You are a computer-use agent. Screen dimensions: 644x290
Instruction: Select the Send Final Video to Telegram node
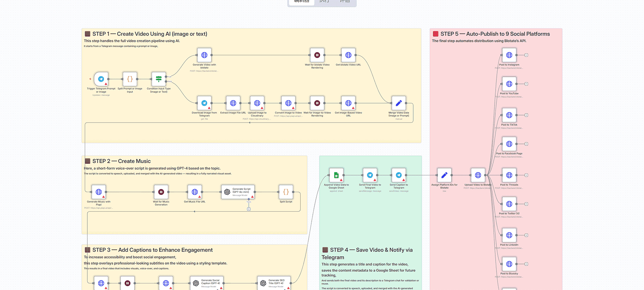pos(370,175)
